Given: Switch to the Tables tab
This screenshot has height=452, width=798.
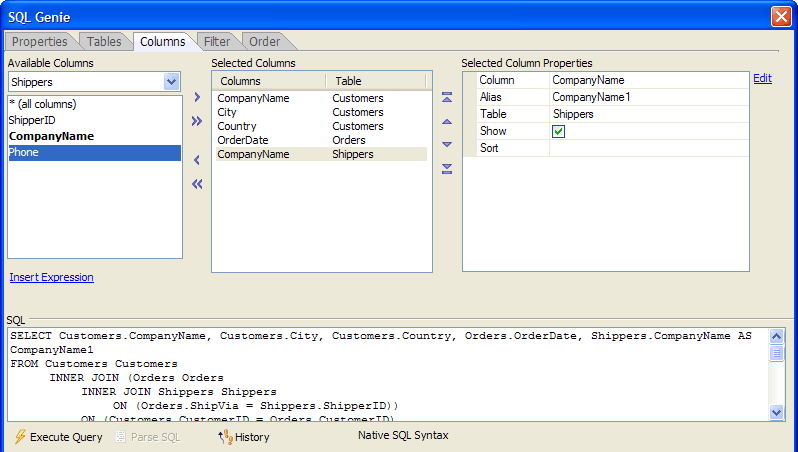Looking at the screenshot, I should pyautogui.click(x=104, y=42).
